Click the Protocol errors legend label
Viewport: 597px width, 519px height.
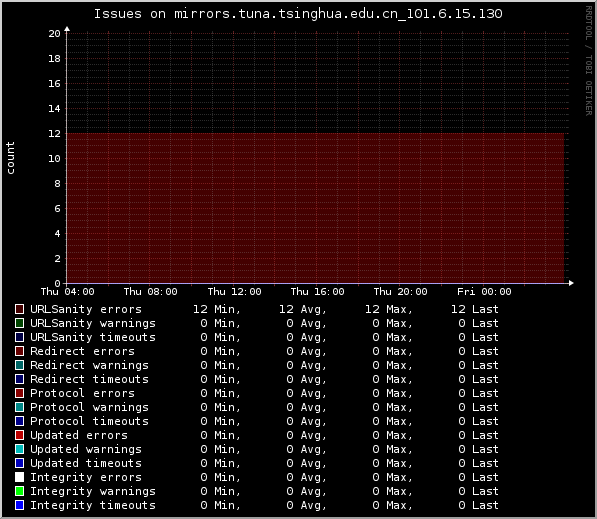click(82, 393)
